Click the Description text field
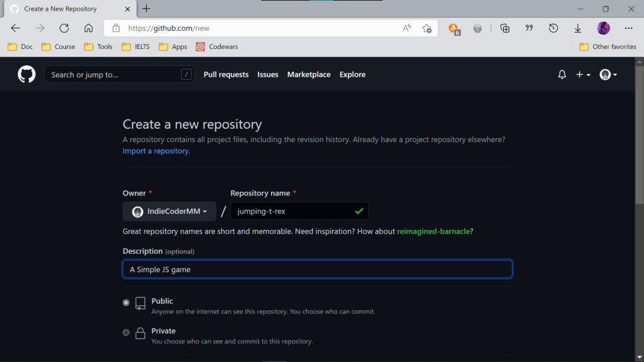Viewport: 644px width, 362px height. pyautogui.click(x=317, y=270)
